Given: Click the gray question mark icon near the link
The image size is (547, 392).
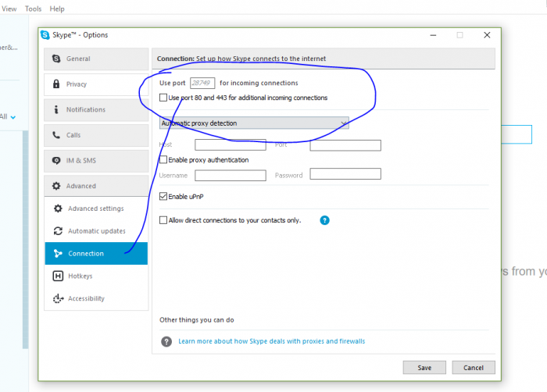Looking at the screenshot, I should click(x=166, y=341).
